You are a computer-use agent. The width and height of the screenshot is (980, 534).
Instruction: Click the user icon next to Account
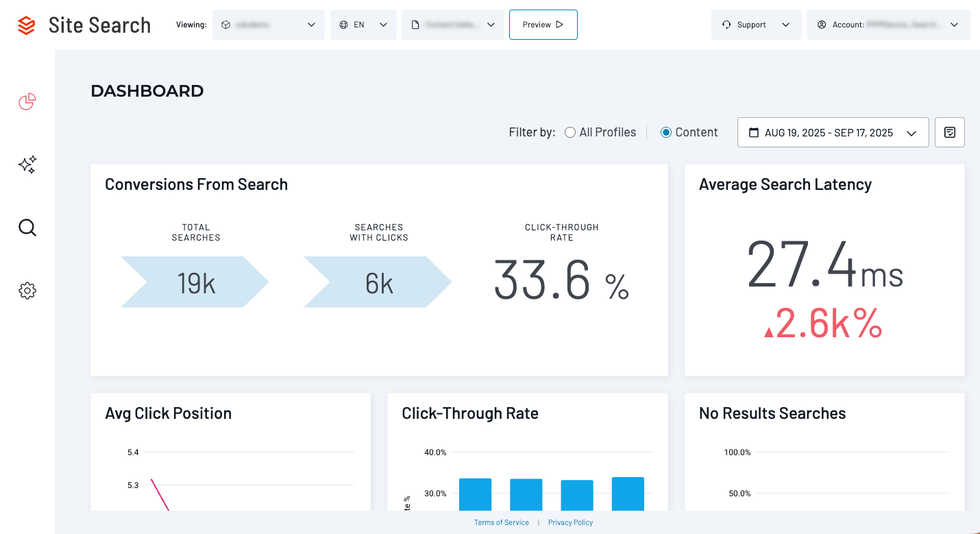tap(822, 25)
